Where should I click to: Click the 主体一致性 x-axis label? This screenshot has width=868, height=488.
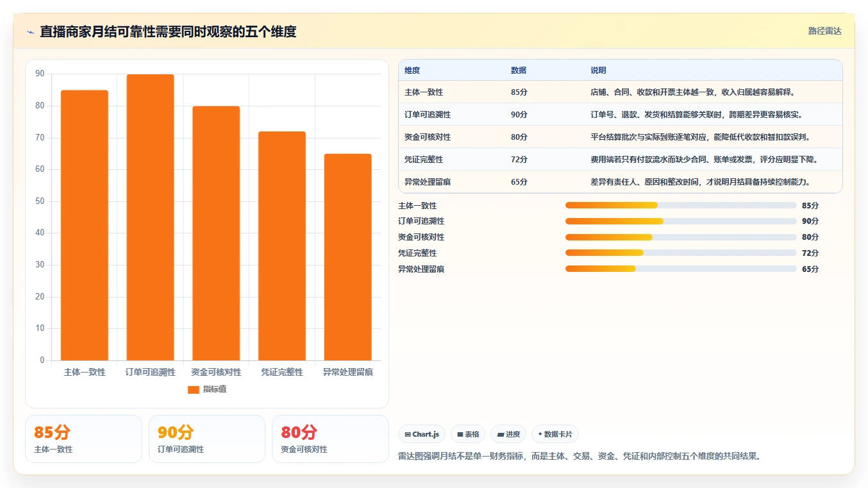(x=85, y=372)
